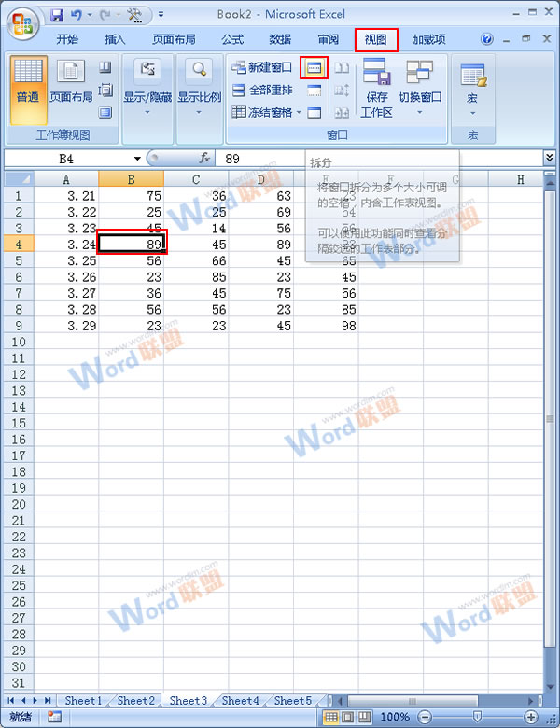Switch to Sheet1 tab
560x728 pixels.
pyautogui.click(x=83, y=700)
